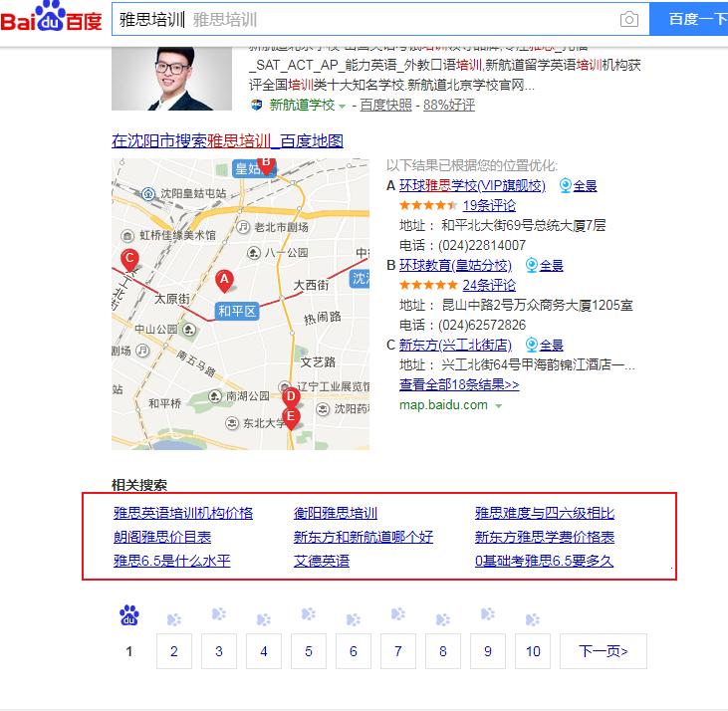The image size is (728, 711).
Task: Go to results page 4
Action: (x=264, y=651)
